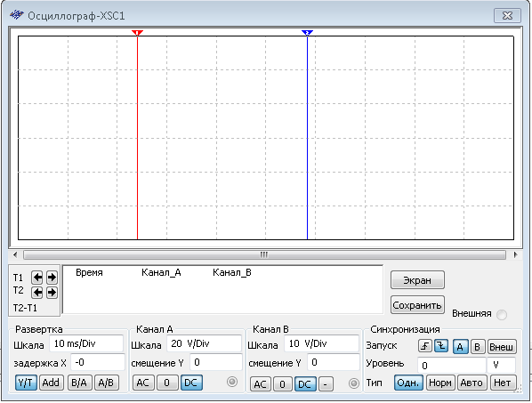Screen dimensions: 532x403
Task: Click the Канал A смещение Y field
Action: click(x=216, y=362)
